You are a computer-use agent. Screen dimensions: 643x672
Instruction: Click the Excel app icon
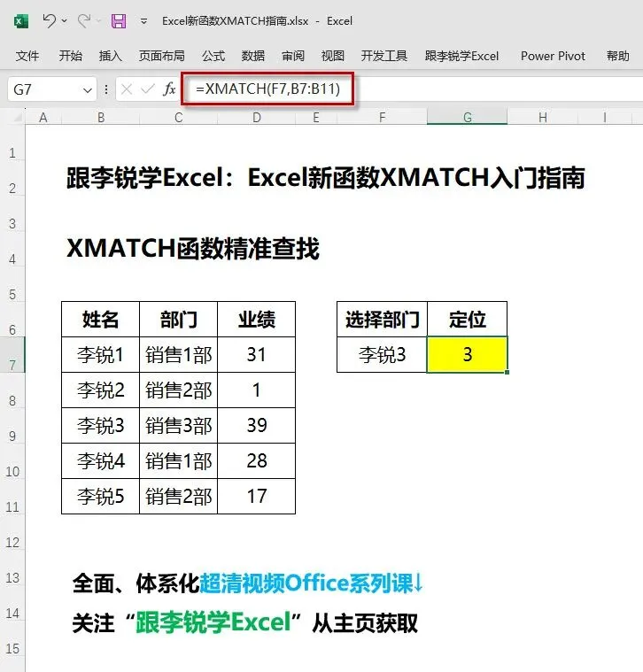20,21
